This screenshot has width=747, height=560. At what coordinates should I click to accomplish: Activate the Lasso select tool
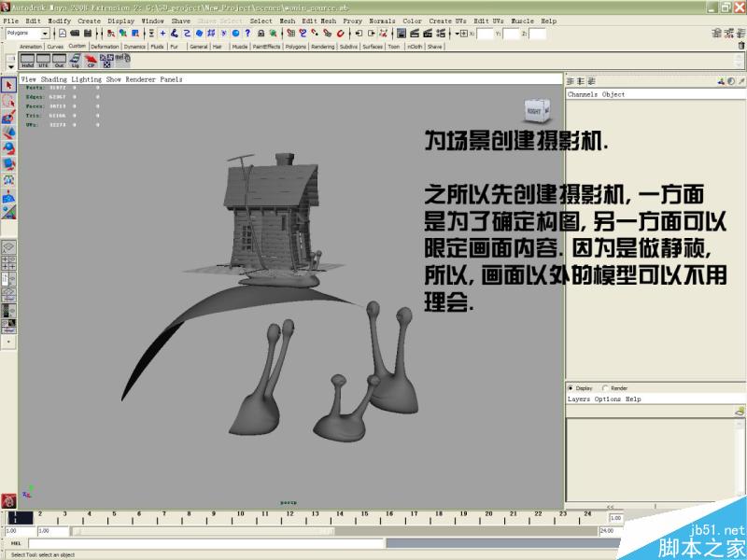(x=8, y=101)
